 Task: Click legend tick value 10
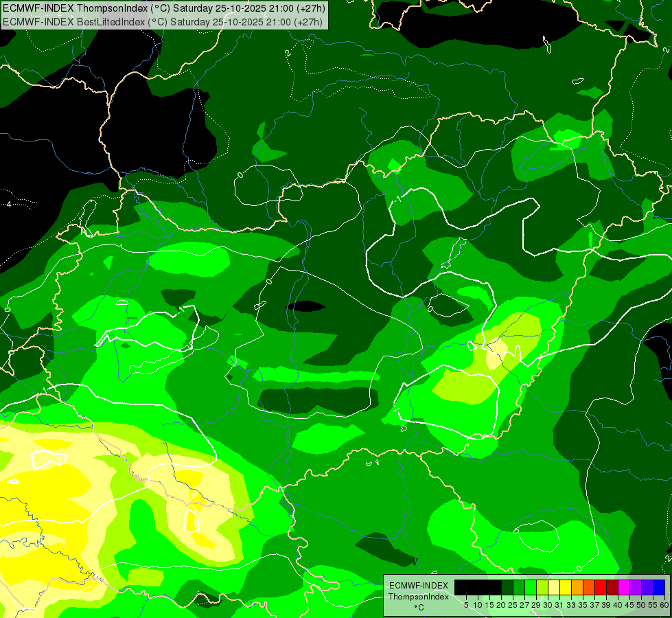[478, 605]
